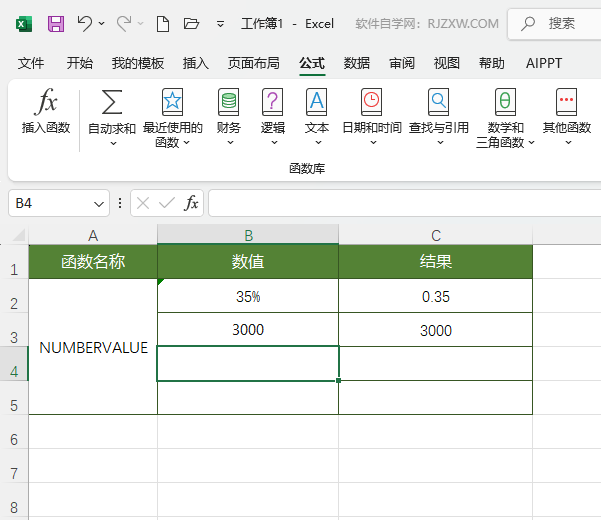Viewport: 601px width, 520px height.
Task: Open the 页面布局 tab
Action: (254, 63)
